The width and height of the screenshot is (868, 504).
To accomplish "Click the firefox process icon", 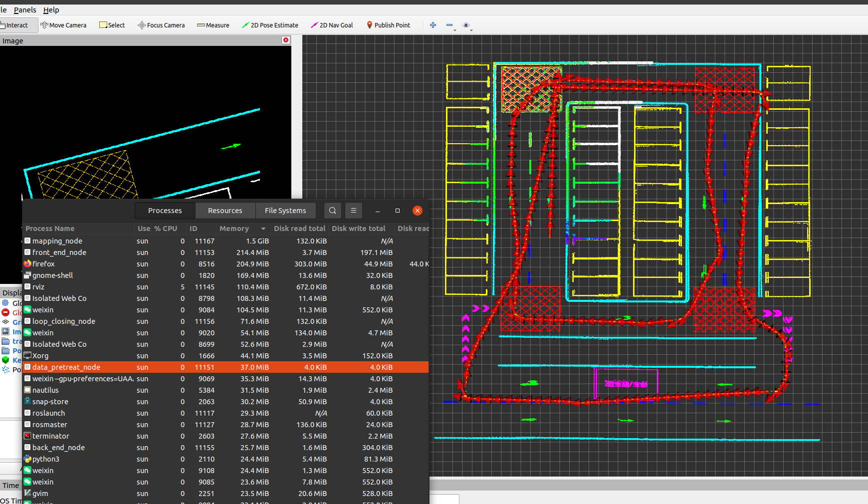I will (27, 264).
